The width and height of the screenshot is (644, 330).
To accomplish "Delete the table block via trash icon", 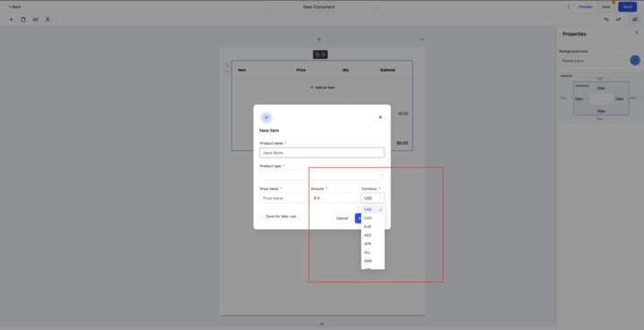I will pyautogui.click(x=323, y=55).
